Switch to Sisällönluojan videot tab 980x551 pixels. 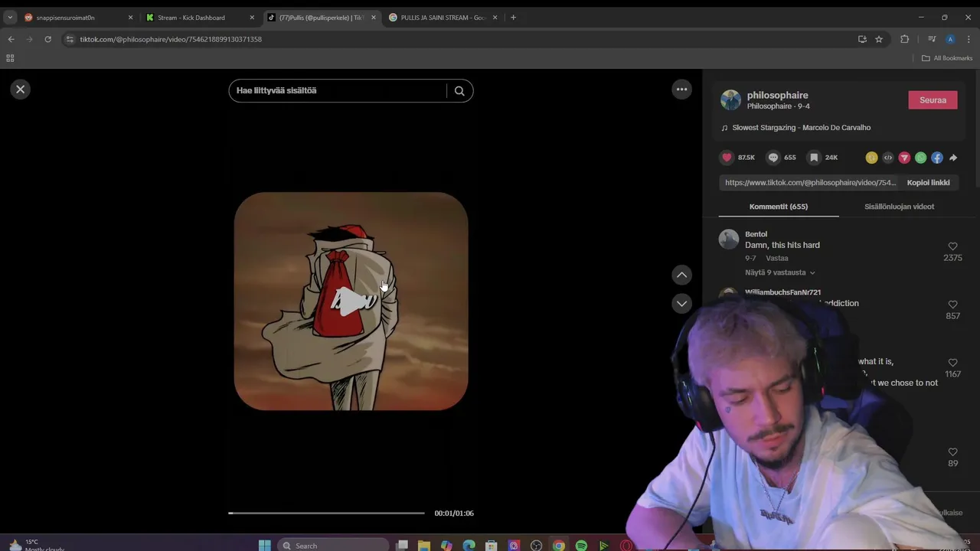pos(899,207)
